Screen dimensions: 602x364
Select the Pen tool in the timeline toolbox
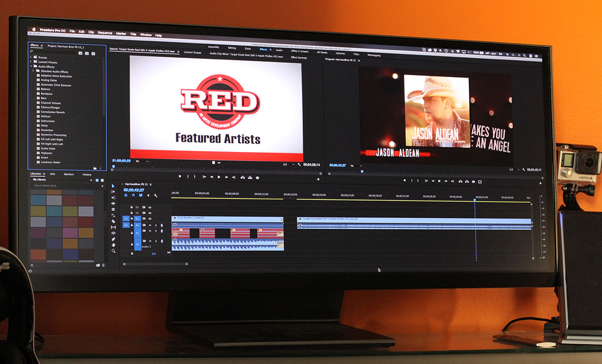(x=113, y=239)
